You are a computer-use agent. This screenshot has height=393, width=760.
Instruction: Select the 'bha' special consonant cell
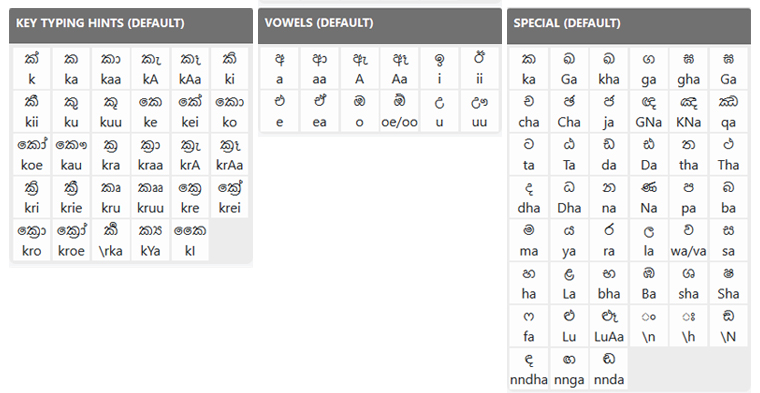pos(609,283)
